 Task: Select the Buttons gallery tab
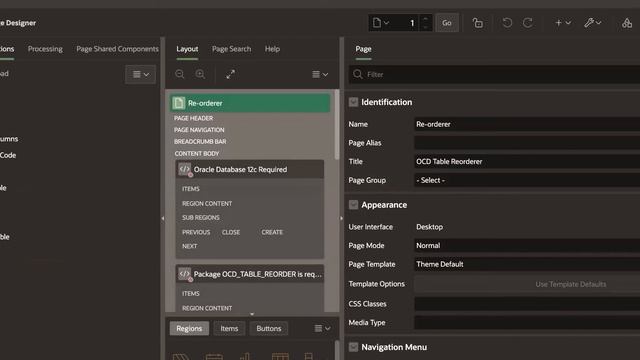269,328
